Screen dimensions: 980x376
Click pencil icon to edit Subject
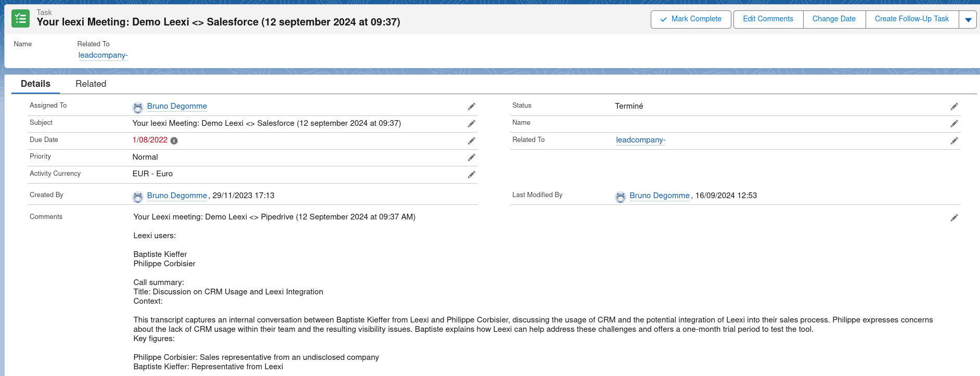point(471,124)
